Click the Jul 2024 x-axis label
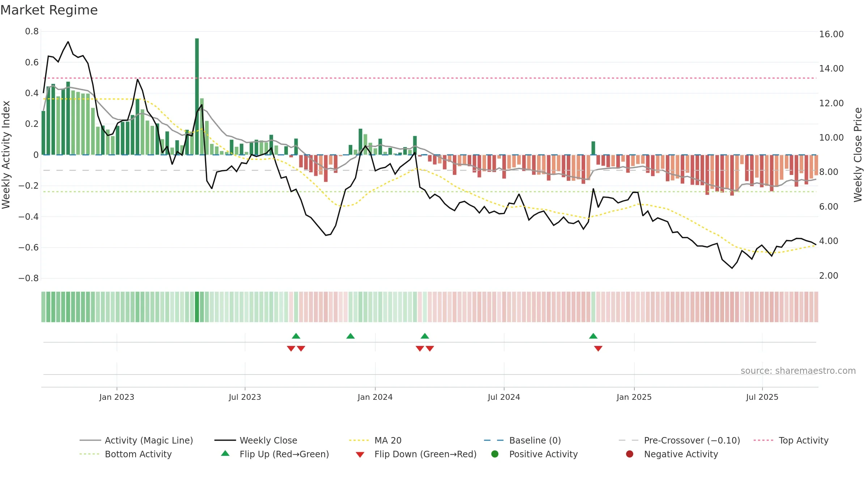Image resolution: width=868 pixels, height=488 pixels. pyautogui.click(x=504, y=397)
